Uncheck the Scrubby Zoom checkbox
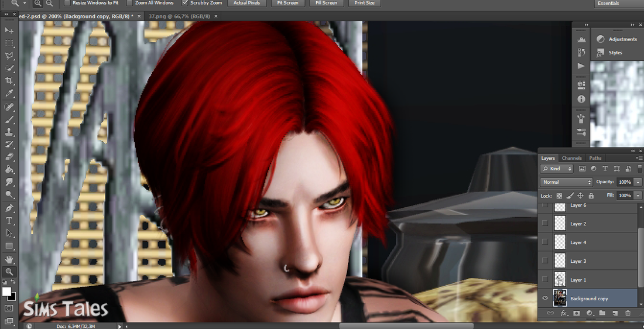This screenshot has width=644, height=329. (185, 3)
